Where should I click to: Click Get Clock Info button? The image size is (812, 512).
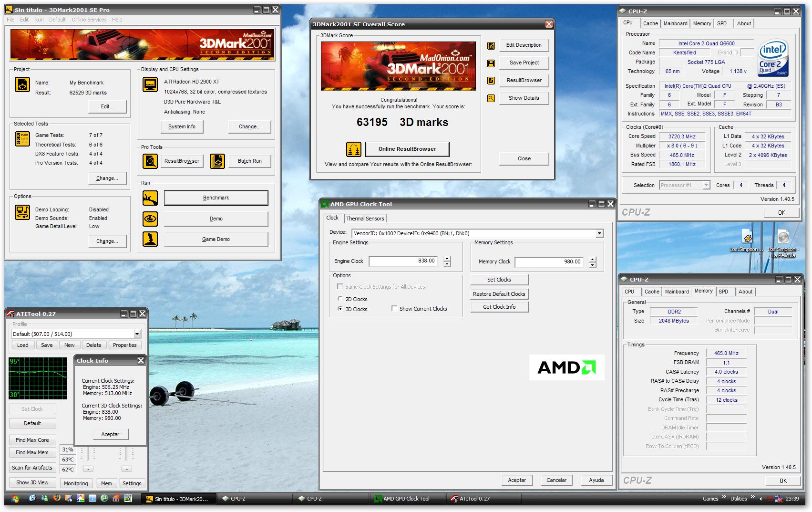click(x=499, y=307)
